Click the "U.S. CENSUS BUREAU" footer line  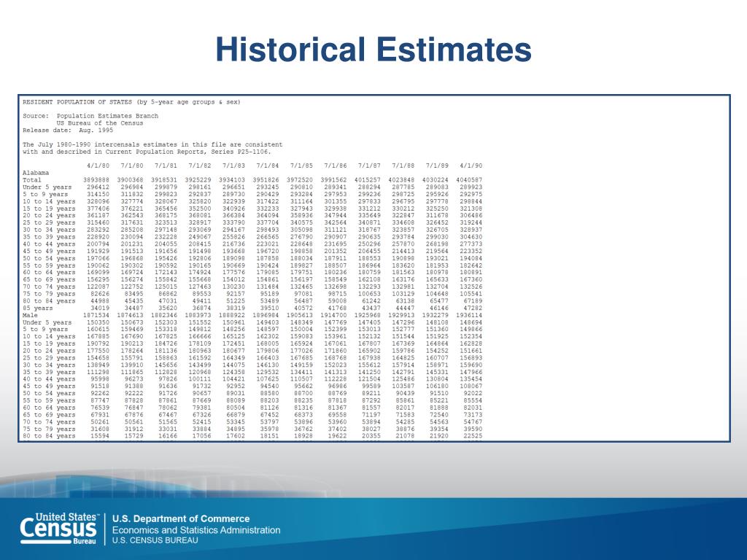click(x=155, y=540)
